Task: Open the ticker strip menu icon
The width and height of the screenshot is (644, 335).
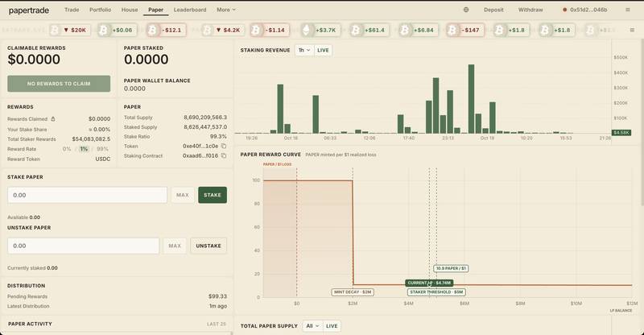Action: (x=632, y=30)
